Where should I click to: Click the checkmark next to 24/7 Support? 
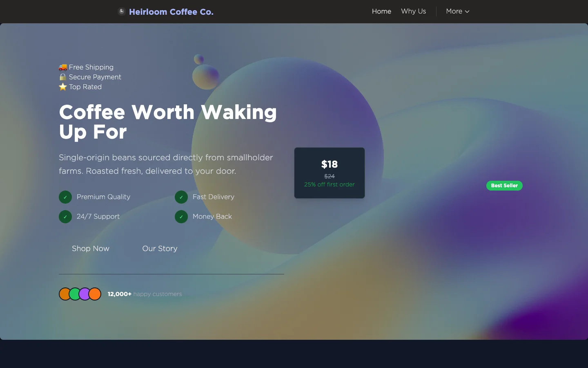(x=65, y=217)
